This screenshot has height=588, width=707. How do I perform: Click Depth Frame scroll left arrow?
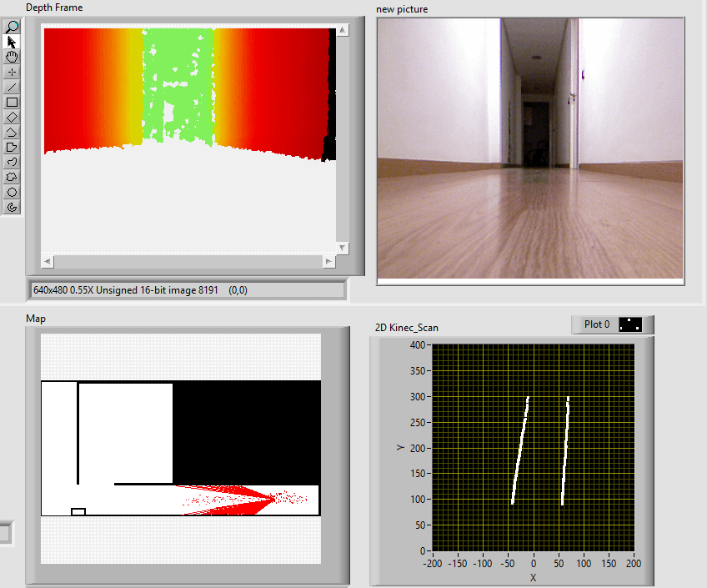tap(48, 261)
